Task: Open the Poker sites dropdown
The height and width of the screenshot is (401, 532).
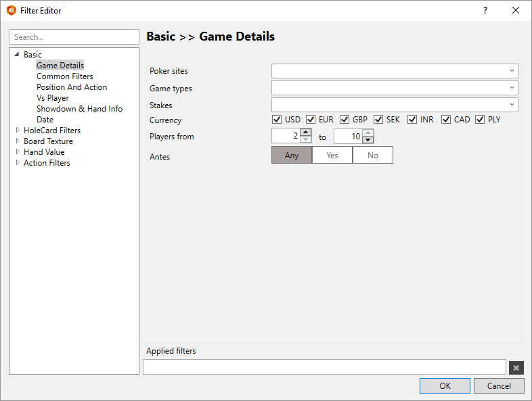Action: pyautogui.click(x=395, y=71)
